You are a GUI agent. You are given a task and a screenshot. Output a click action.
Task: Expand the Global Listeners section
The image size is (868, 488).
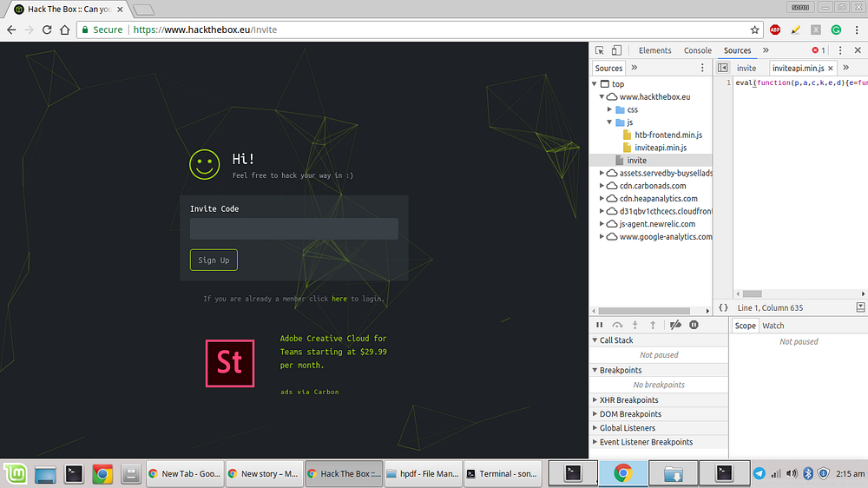595,427
